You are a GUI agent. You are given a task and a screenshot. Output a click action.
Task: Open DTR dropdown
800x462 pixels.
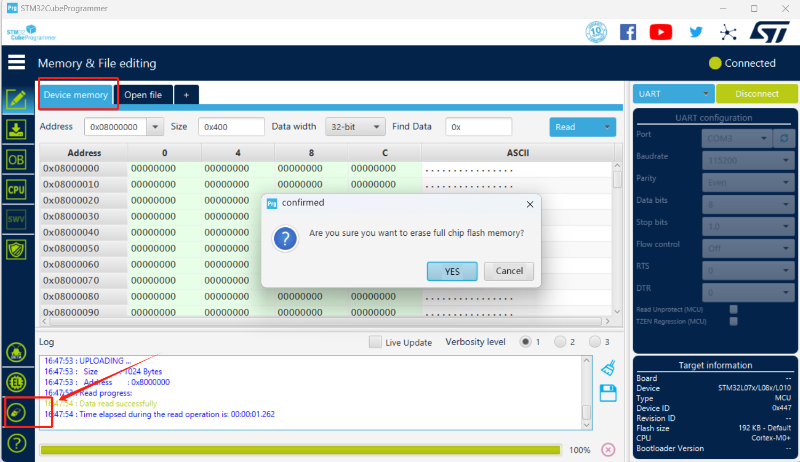click(748, 292)
